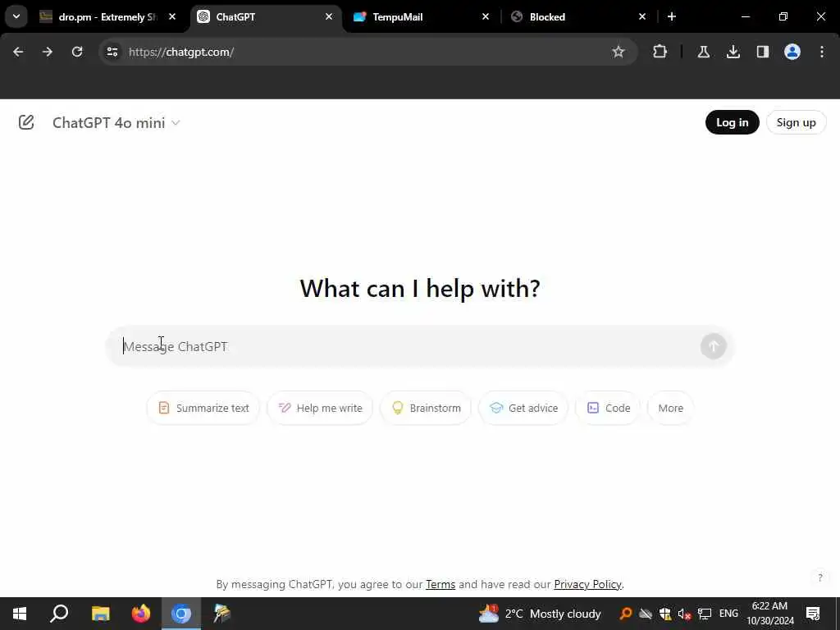The width and height of the screenshot is (840, 630).
Task: Show More suggestion options
Action: tap(671, 408)
